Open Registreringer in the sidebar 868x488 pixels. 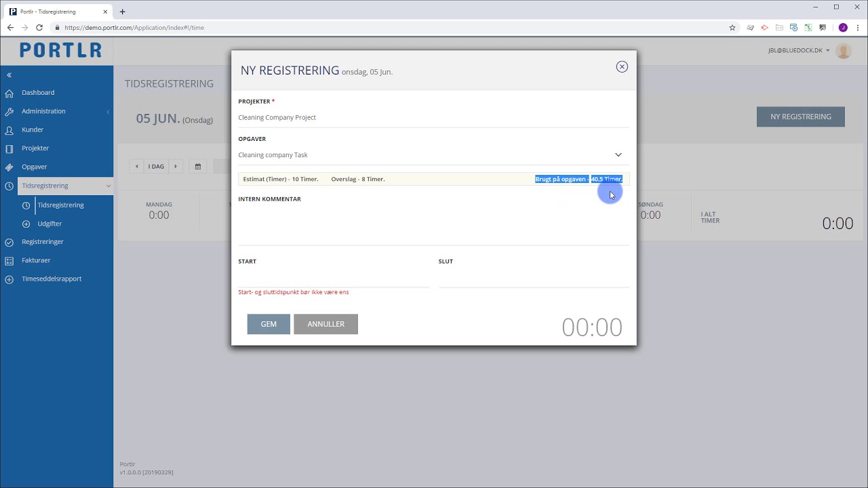coord(43,242)
